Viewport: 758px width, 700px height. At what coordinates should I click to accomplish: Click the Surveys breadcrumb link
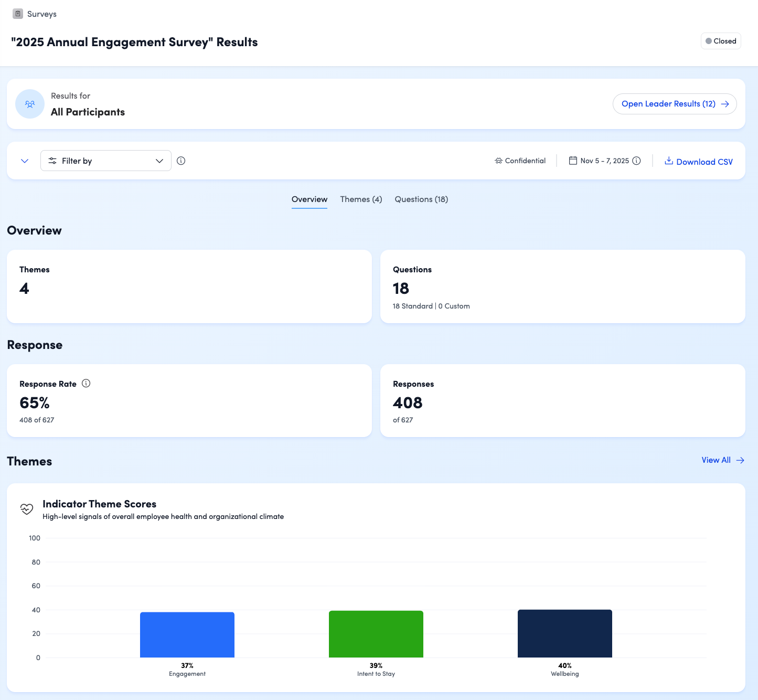[x=41, y=14]
